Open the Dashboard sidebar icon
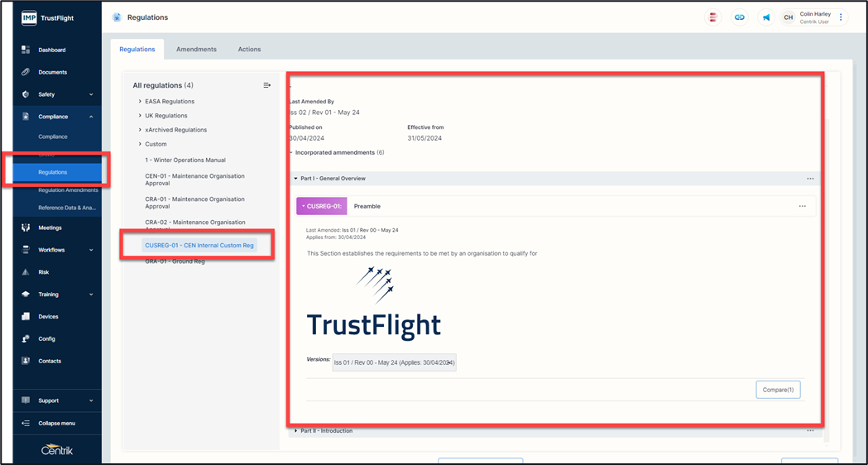Screen dimensions: 868x465 pos(26,50)
